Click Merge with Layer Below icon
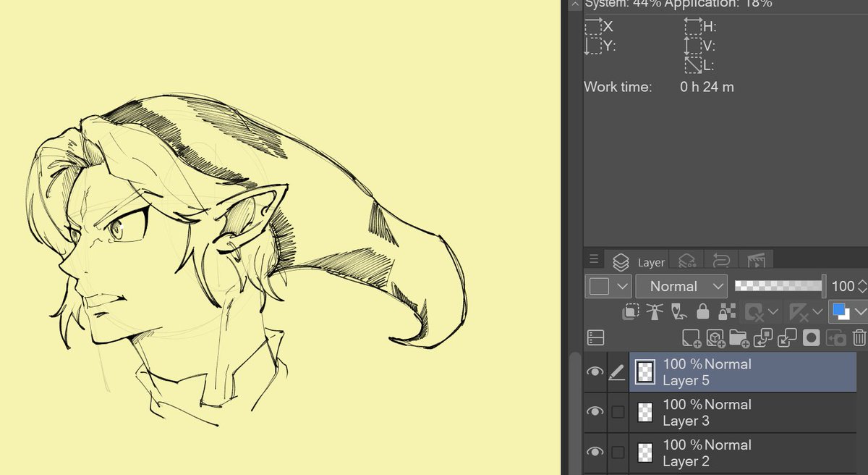The image size is (868, 475). point(787,338)
